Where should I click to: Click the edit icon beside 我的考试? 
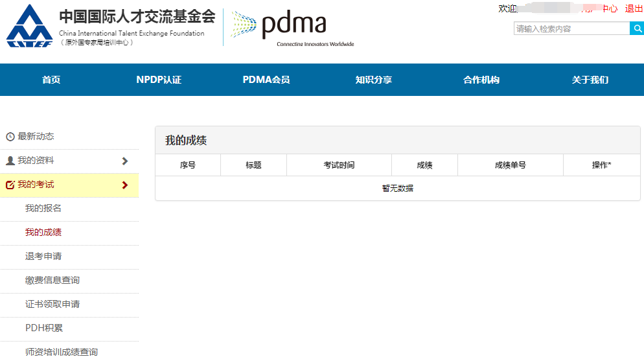click(x=10, y=185)
